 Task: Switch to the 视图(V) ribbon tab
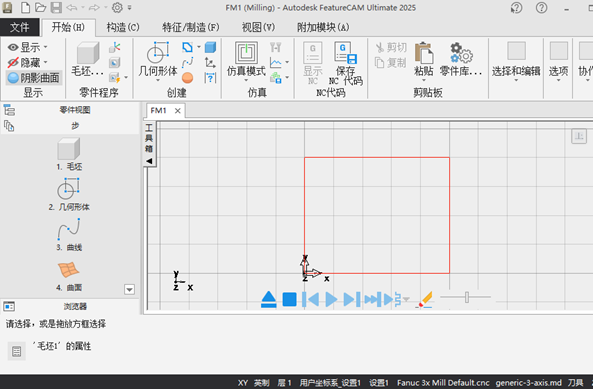[258, 27]
